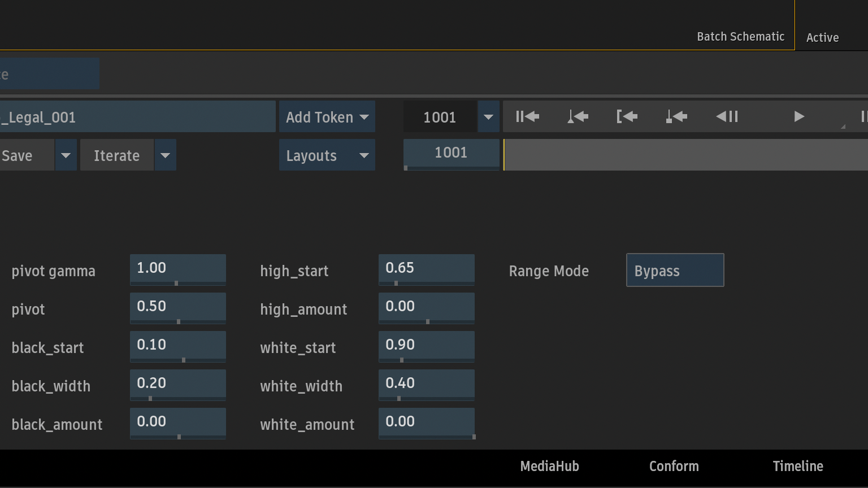Switch to the Timeline tab
The height and width of the screenshot is (488, 868).
pyautogui.click(x=798, y=466)
